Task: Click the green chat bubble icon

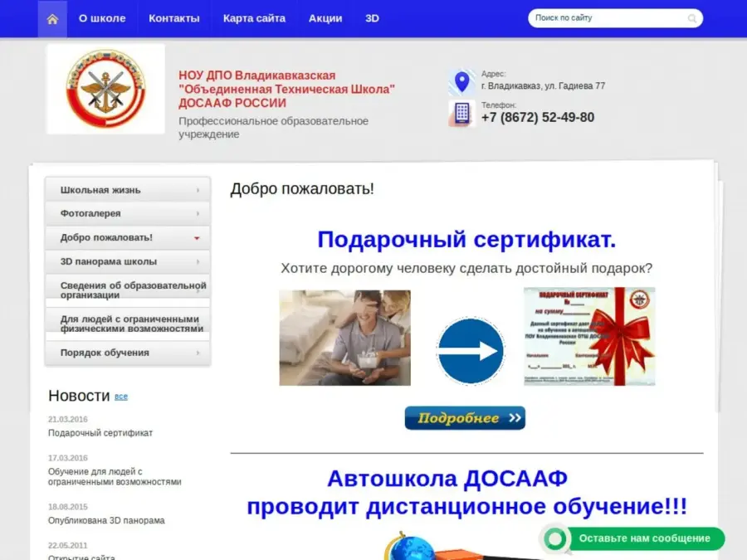Action: (555, 538)
